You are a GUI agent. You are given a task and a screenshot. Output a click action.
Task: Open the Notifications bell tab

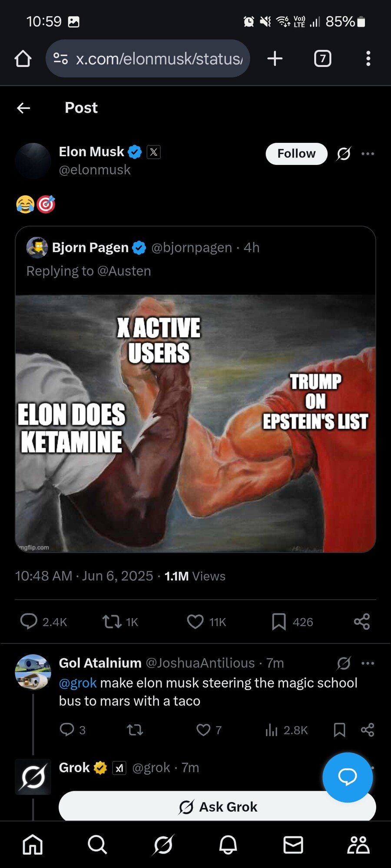(x=228, y=845)
